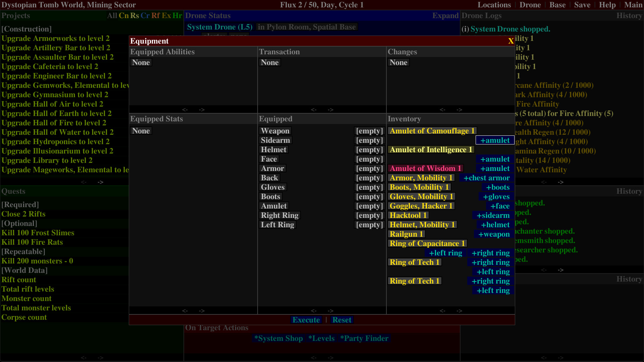This screenshot has width=644, height=362.
Task: Equip Hacktool 1 using +sidearm
Action: [x=492, y=215]
